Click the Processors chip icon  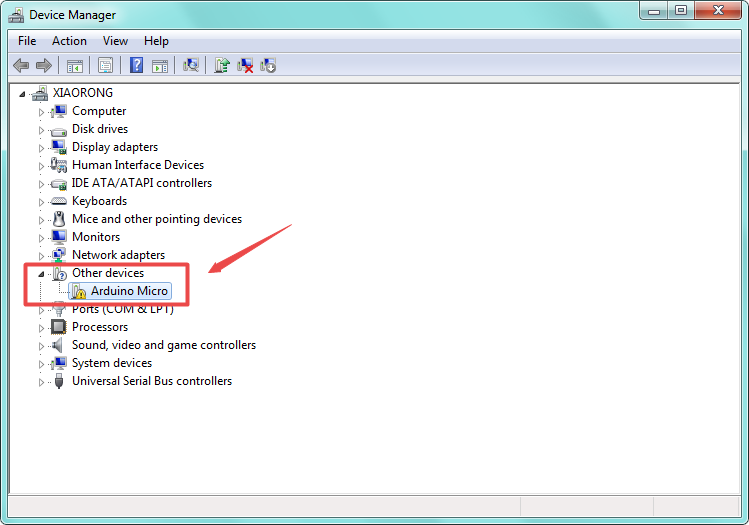[58, 327]
